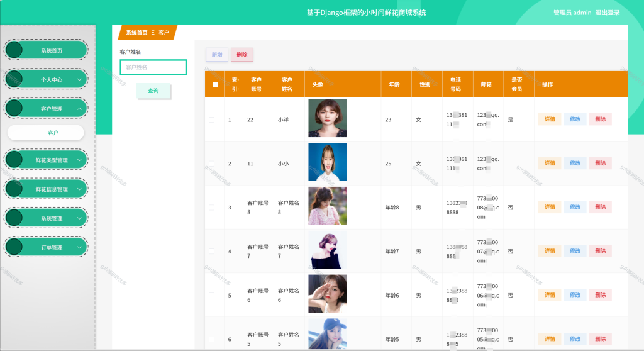Click the circle icon beside 鲜花信息管理
This screenshot has height=351, width=644.
point(14,189)
